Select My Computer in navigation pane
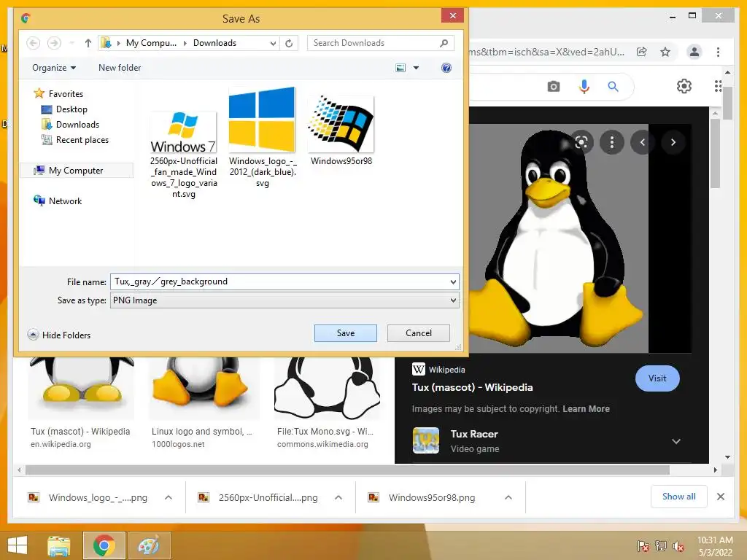Image resolution: width=747 pixels, height=560 pixels. pyautogui.click(x=76, y=171)
